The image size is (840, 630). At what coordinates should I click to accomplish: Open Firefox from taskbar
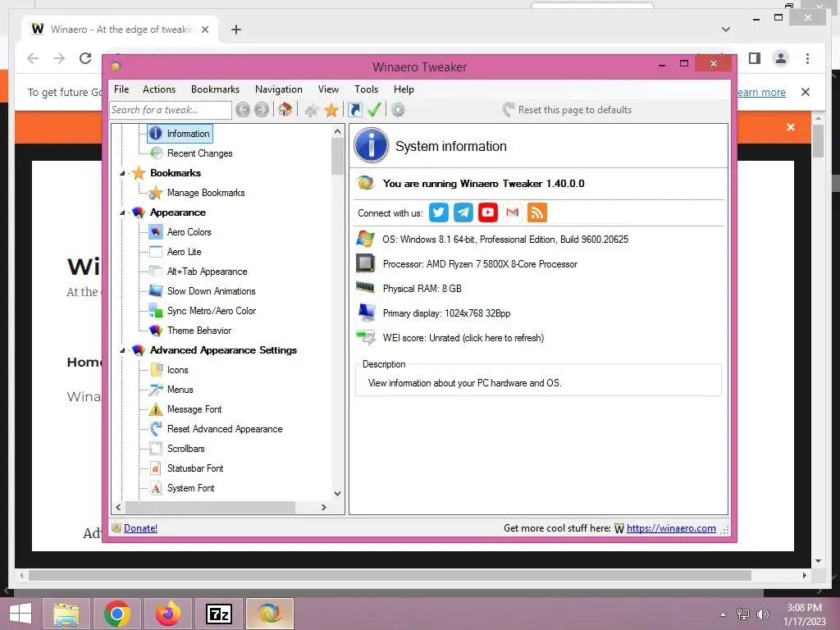pyautogui.click(x=168, y=614)
